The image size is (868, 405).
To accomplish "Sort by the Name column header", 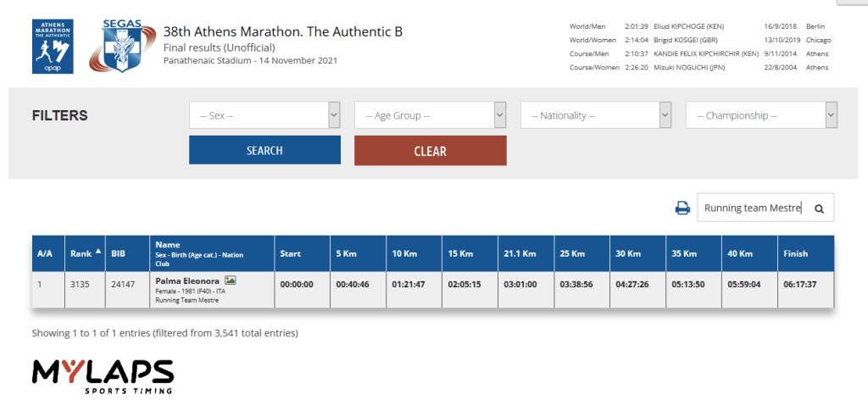I will coord(168,245).
